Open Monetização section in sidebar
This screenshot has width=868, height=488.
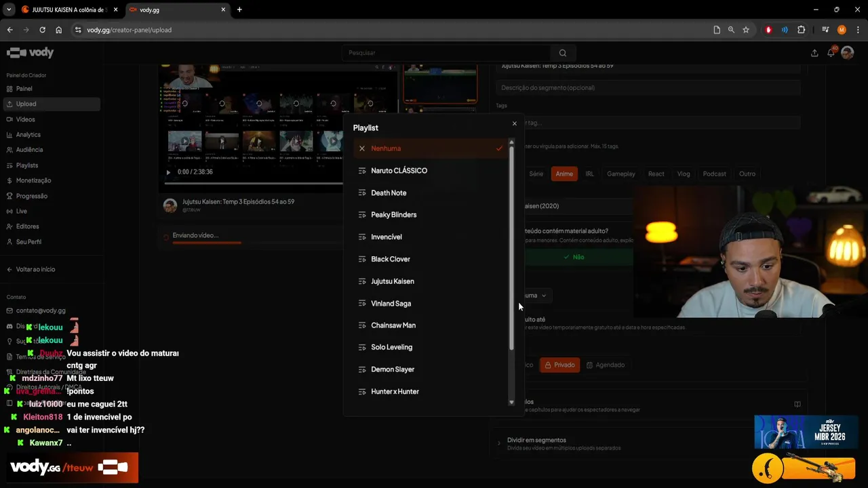[x=52, y=180]
